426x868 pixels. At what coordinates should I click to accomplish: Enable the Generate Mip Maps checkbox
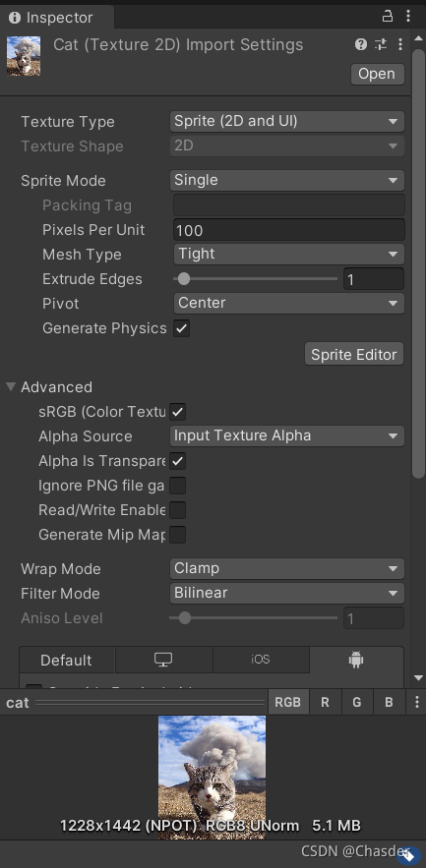click(x=177, y=535)
